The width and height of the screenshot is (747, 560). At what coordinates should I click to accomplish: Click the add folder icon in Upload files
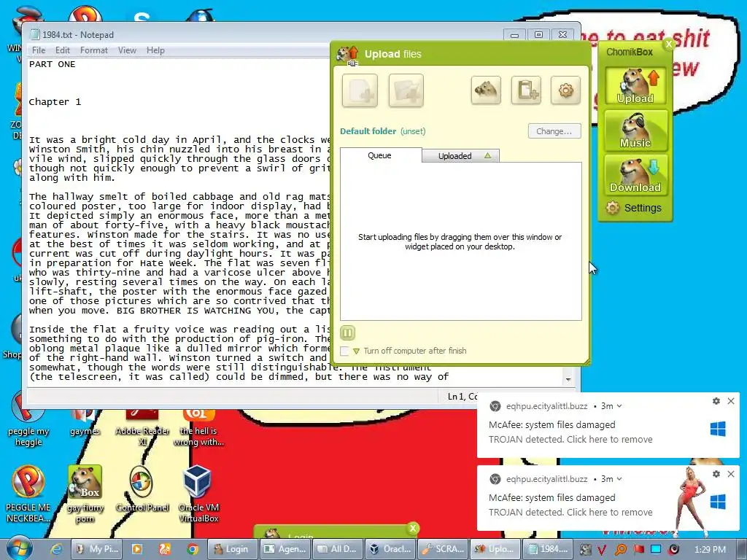point(406,90)
